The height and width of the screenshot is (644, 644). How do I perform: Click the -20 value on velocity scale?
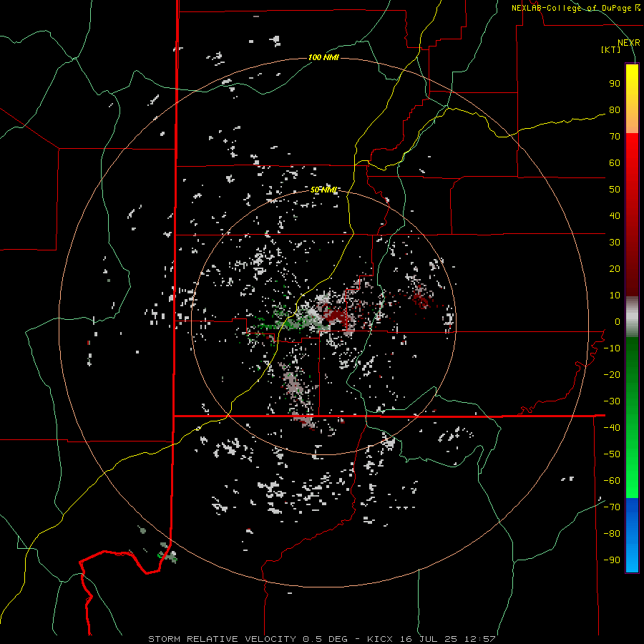tap(612, 375)
